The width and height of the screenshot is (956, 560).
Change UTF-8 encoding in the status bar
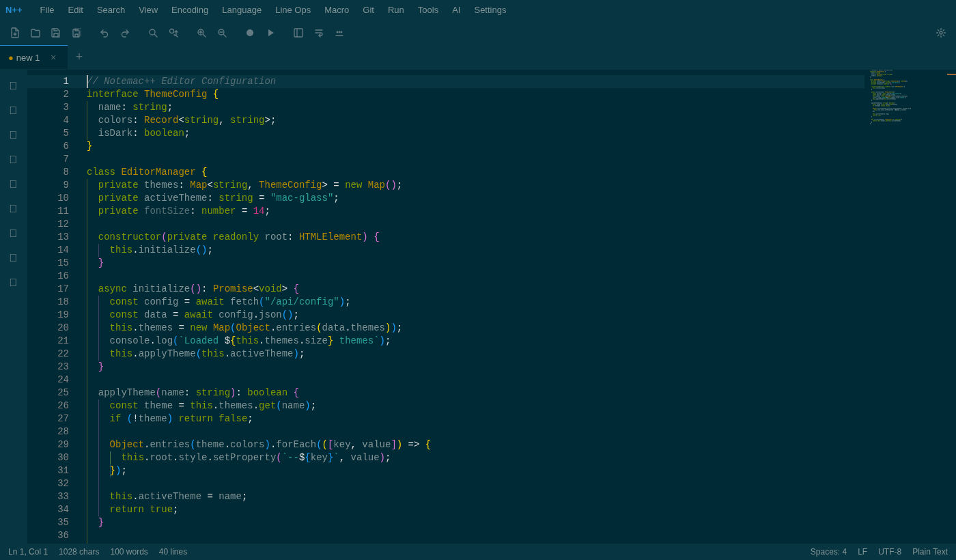pos(890,551)
